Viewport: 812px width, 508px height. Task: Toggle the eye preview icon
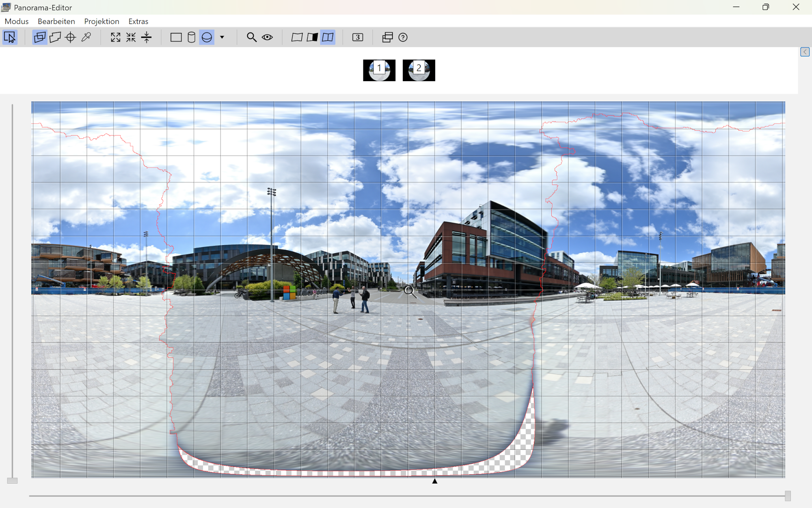pyautogui.click(x=267, y=37)
